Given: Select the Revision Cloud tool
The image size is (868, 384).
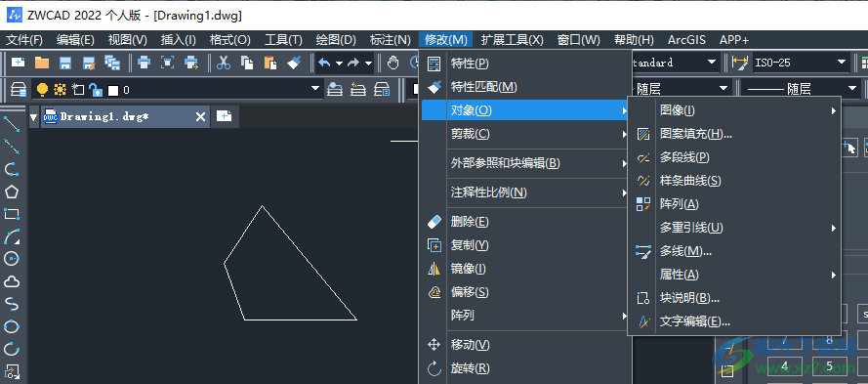Looking at the screenshot, I should pos(12,281).
